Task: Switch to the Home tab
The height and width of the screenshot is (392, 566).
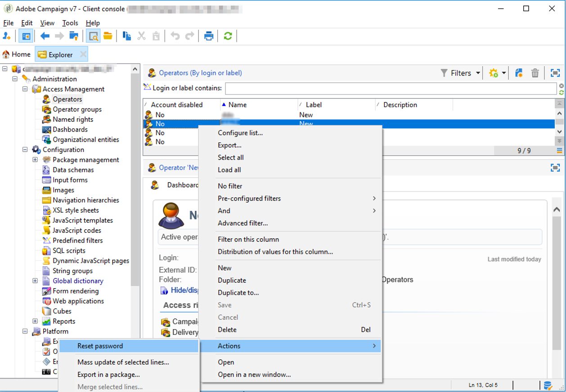Action: (x=17, y=54)
